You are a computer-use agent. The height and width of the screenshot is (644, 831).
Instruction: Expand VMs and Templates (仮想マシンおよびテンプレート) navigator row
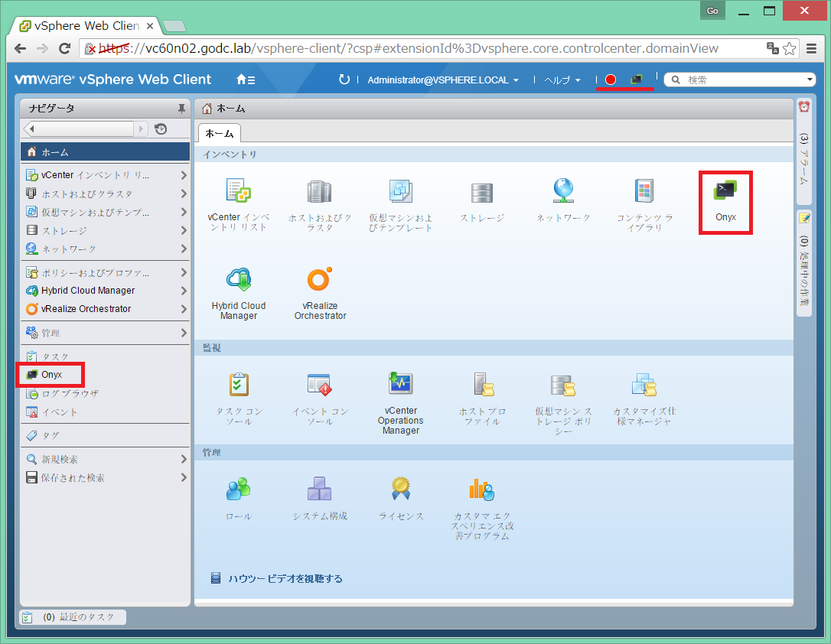click(x=184, y=212)
